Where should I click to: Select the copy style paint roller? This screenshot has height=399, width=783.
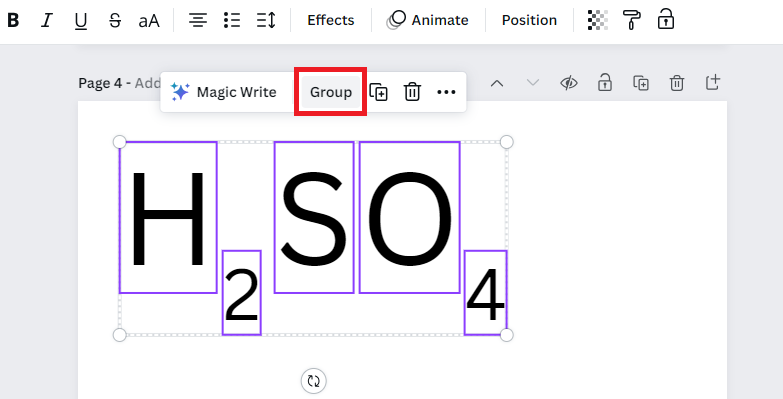[x=631, y=20]
